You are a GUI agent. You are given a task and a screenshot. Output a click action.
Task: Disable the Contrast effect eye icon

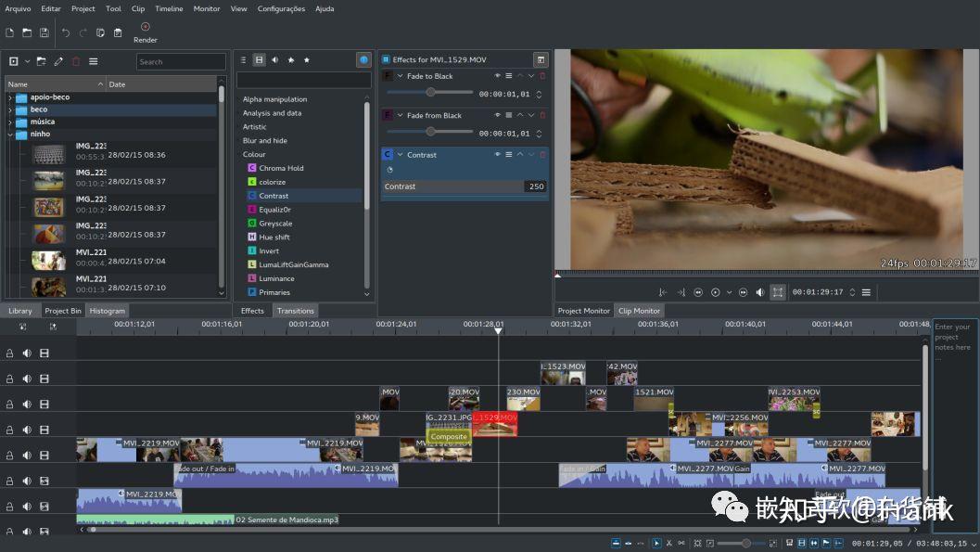pyautogui.click(x=497, y=155)
